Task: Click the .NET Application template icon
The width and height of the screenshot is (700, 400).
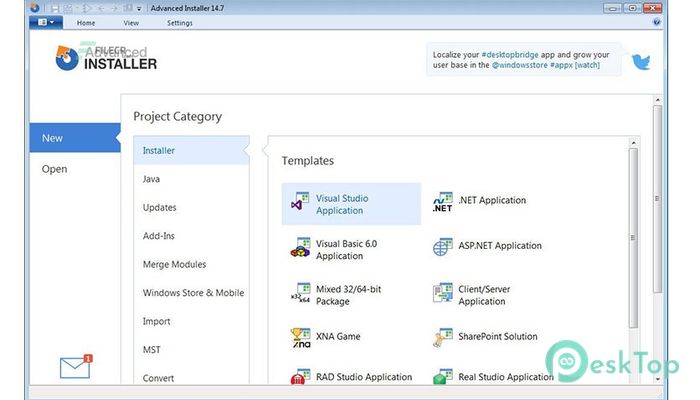Action: pos(442,202)
